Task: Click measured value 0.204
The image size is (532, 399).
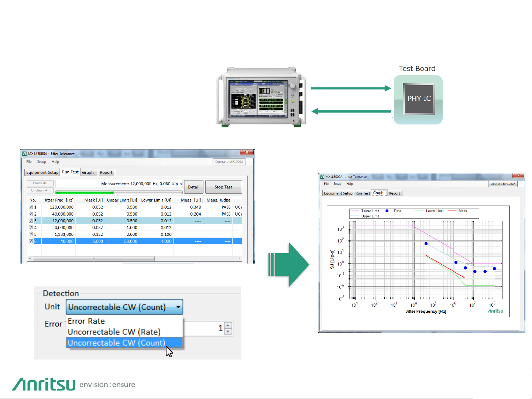Action: click(x=196, y=214)
